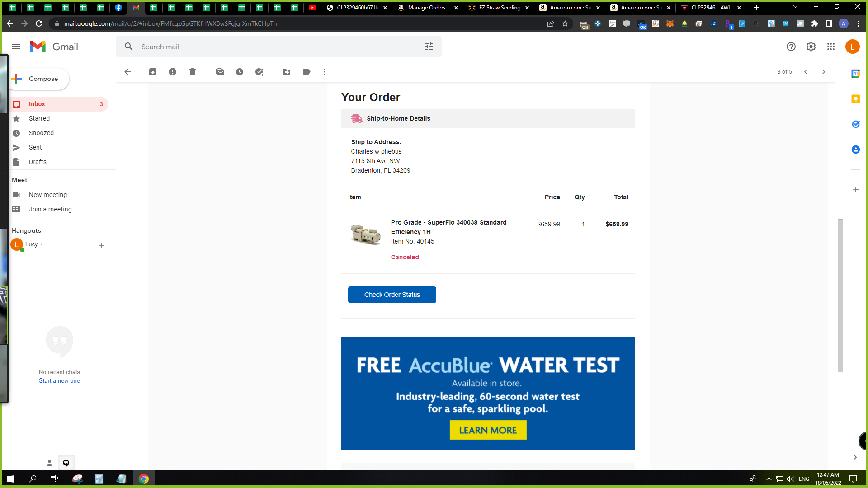
Task: Click the Chrome address bar URL
Action: (x=170, y=23)
